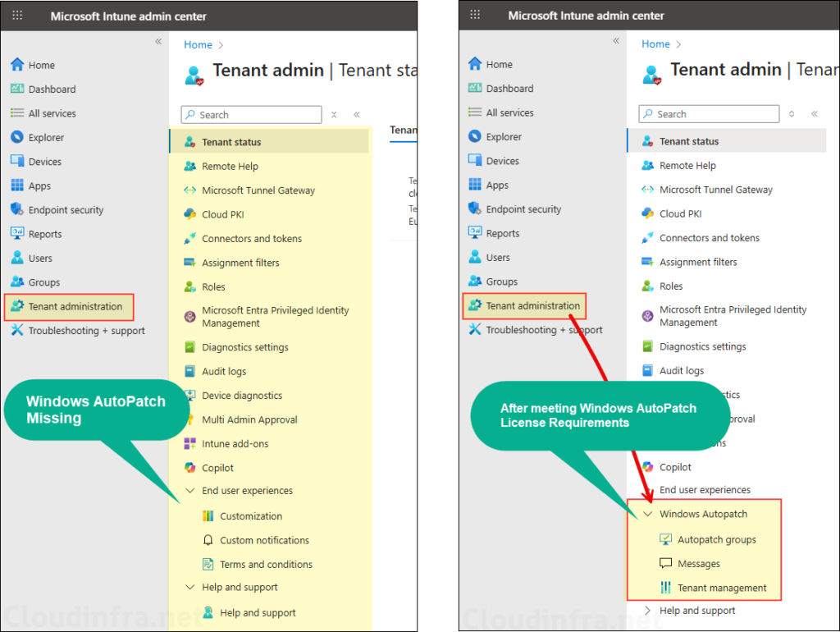Select the Device diagnostics menu entry
Viewport: 840px width, 632px height.
click(x=241, y=396)
